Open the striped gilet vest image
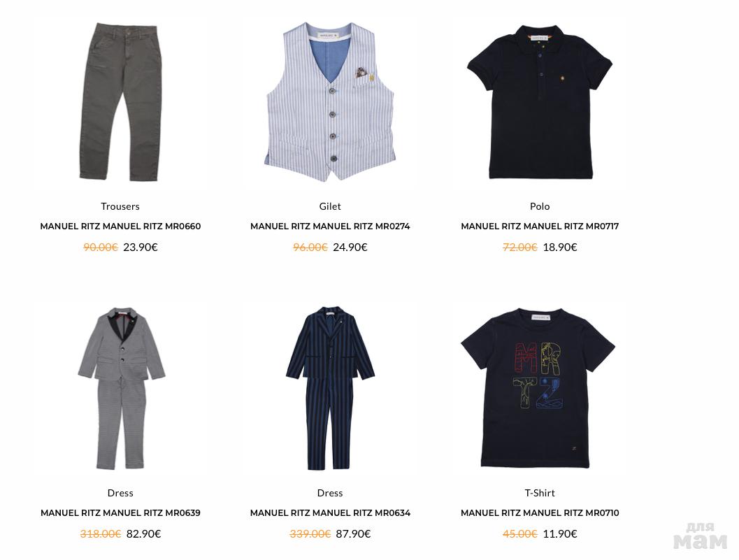The height and width of the screenshot is (560, 739). [x=330, y=102]
